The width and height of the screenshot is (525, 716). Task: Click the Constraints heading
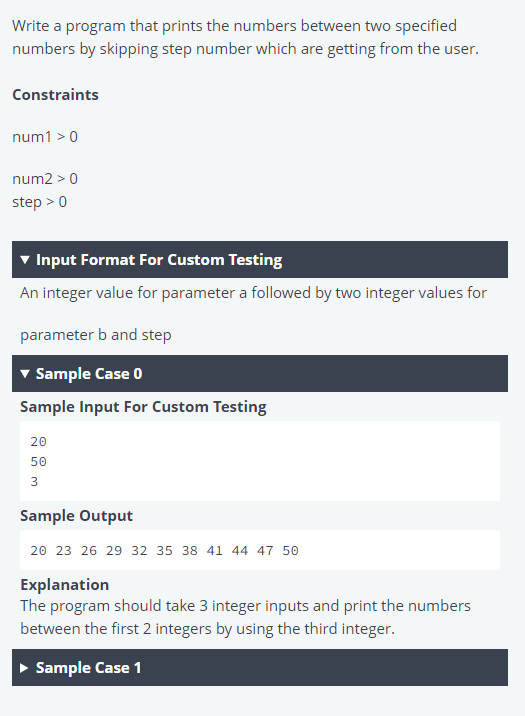tap(55, 95)
